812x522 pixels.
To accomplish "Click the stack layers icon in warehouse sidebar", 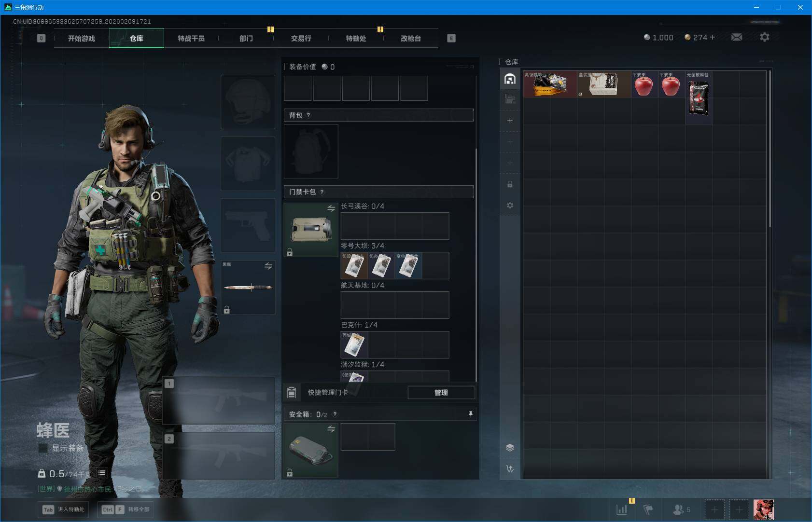I will (x=510, y=448).
